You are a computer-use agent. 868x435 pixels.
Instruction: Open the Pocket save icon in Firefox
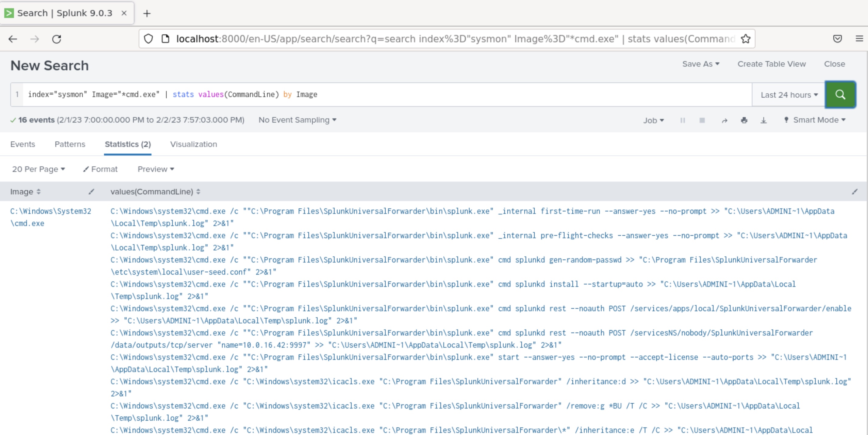[837, 39]
